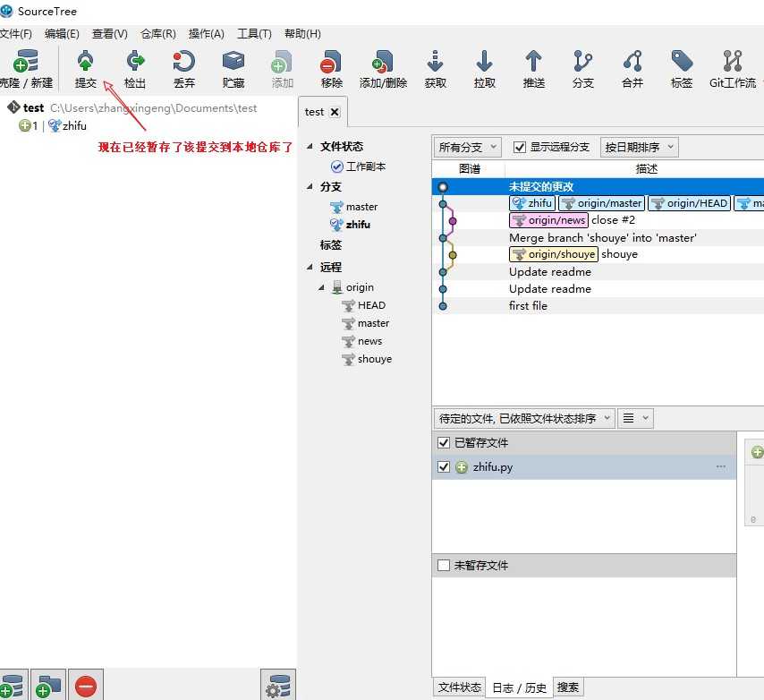
Task: Collapse the Branches (分支) section
Action: tap(310, 187)
